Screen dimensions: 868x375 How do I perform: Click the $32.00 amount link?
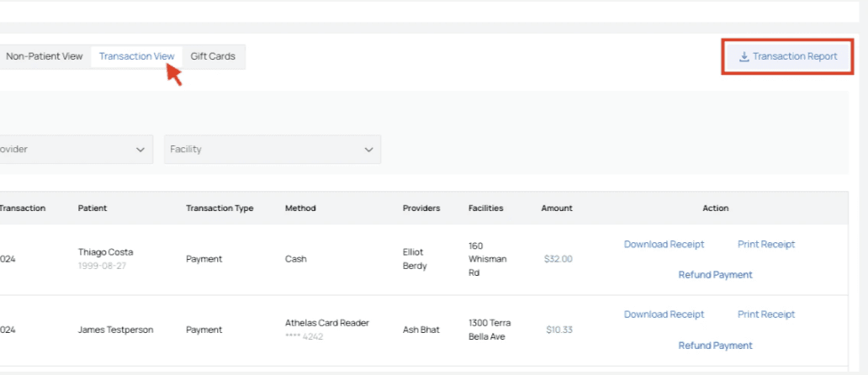(x=558, y=259)
